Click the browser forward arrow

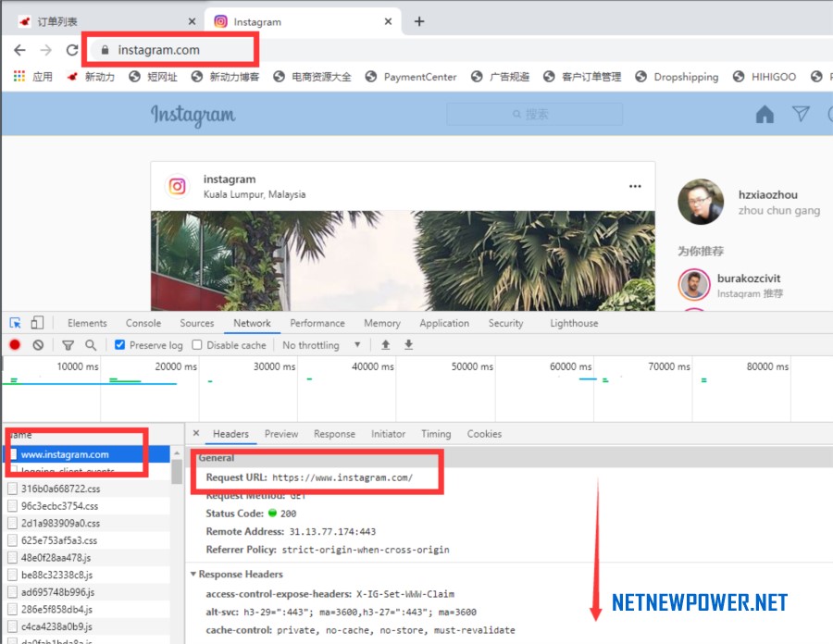click(x=46, y=50)
